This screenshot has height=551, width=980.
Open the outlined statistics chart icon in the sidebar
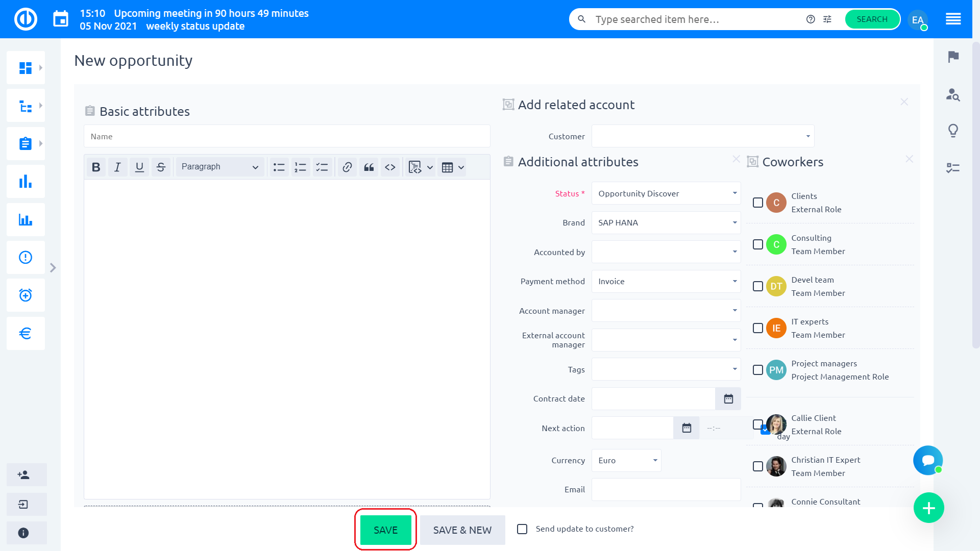(26, 219)
